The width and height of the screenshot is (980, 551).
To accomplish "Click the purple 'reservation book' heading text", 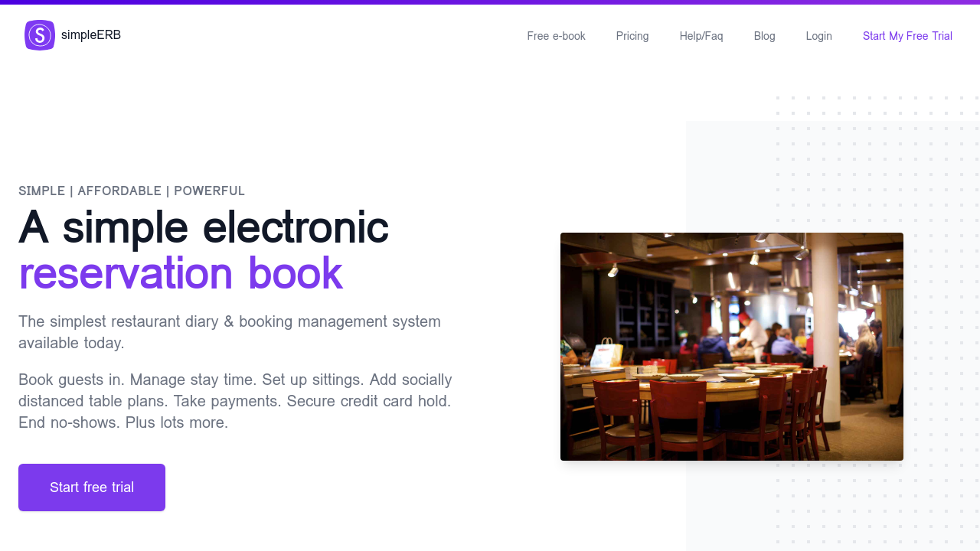I will coord(181,273).
